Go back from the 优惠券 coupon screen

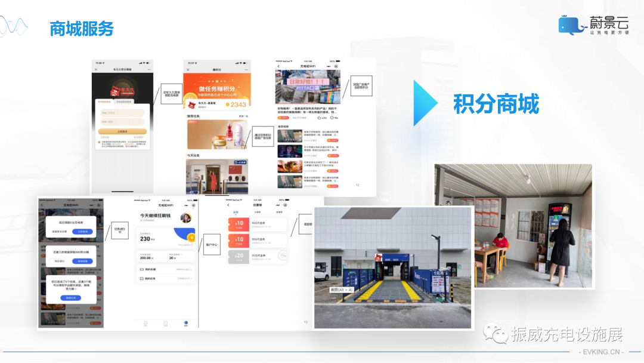(228, 205)
